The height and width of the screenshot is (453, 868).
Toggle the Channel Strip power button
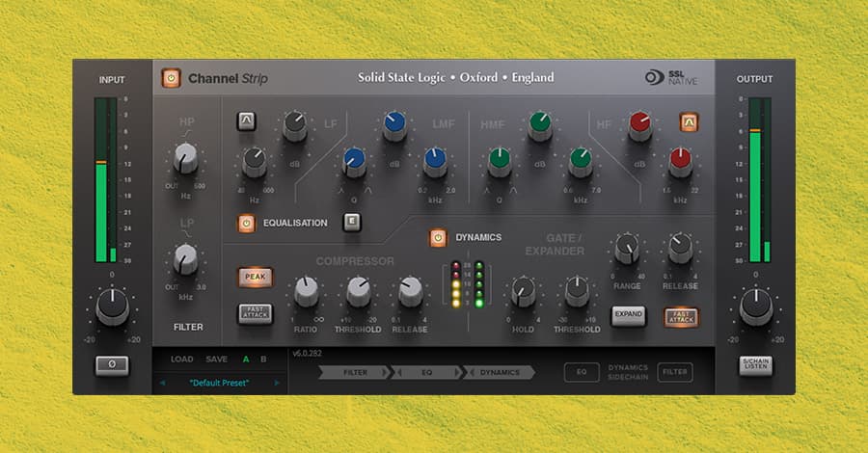(171, 78)
